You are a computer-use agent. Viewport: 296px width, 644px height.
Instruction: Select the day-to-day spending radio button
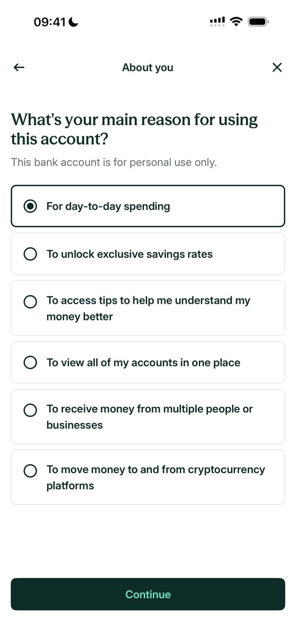click(x=30, y=206)
